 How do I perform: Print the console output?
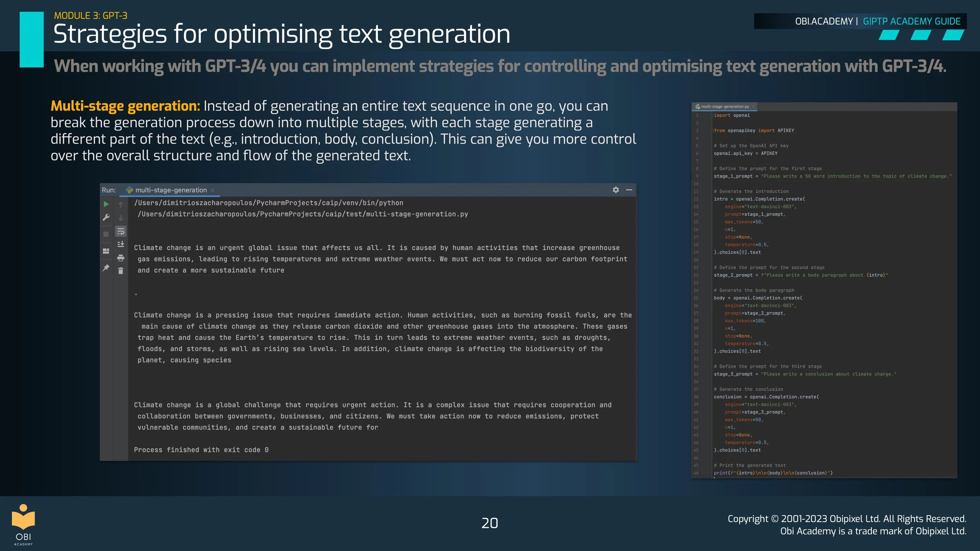(121, 258)
